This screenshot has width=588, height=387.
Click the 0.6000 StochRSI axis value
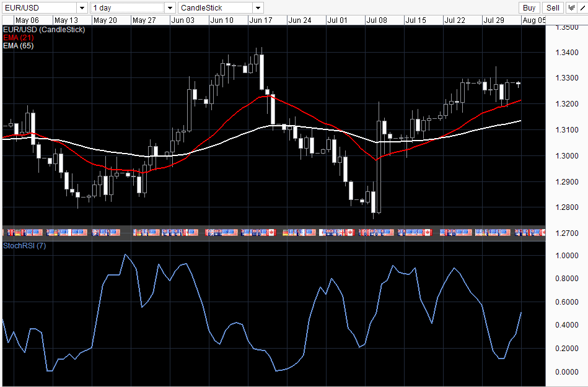coord(567,302)
